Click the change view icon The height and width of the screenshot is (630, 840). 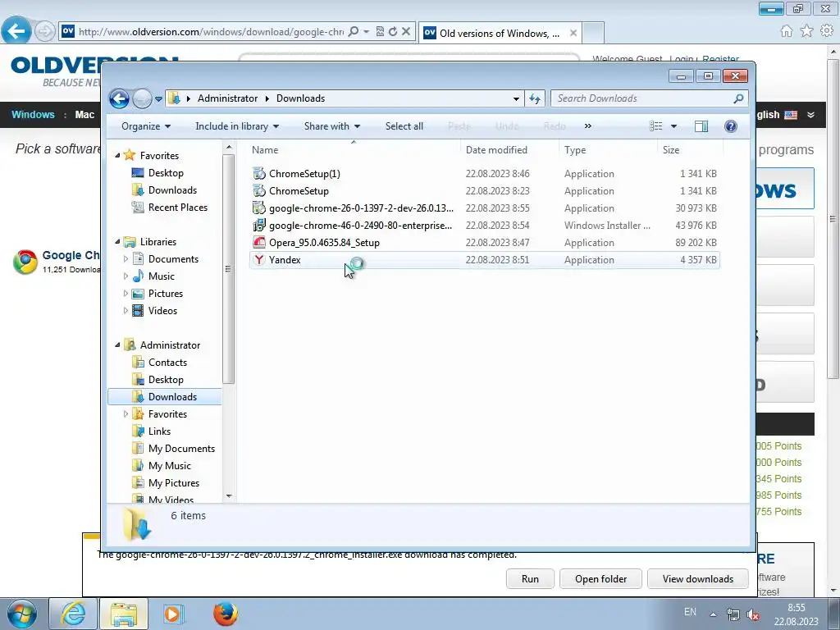(x=655, y=126)
